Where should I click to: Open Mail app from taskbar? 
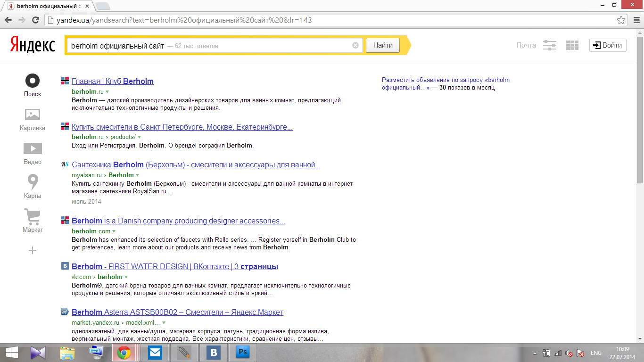coord(155,352)
